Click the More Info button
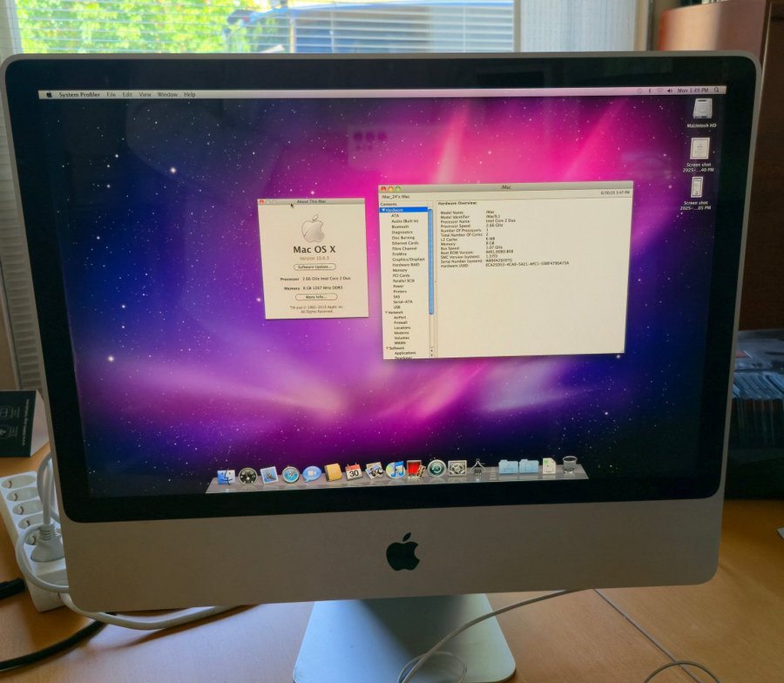The width and height of the screenshot is (784, 683). tap(315, 297)
